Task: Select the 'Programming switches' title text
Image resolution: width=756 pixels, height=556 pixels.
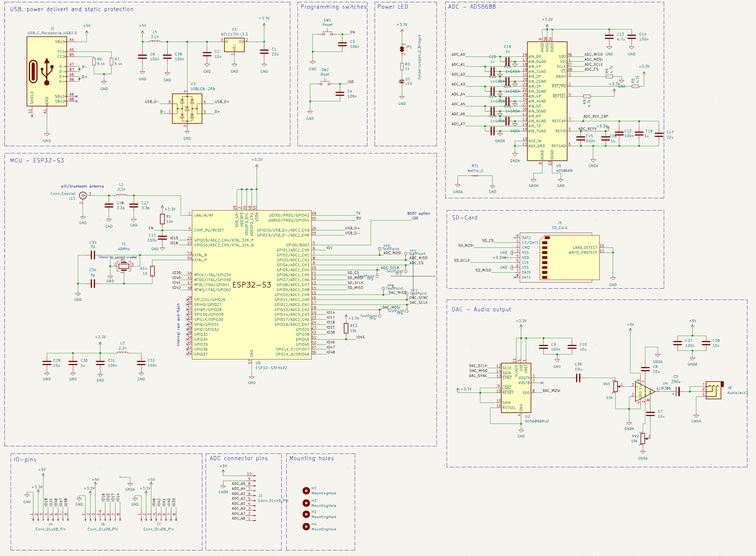Action: pyautogui.click(x=333, y=7)
